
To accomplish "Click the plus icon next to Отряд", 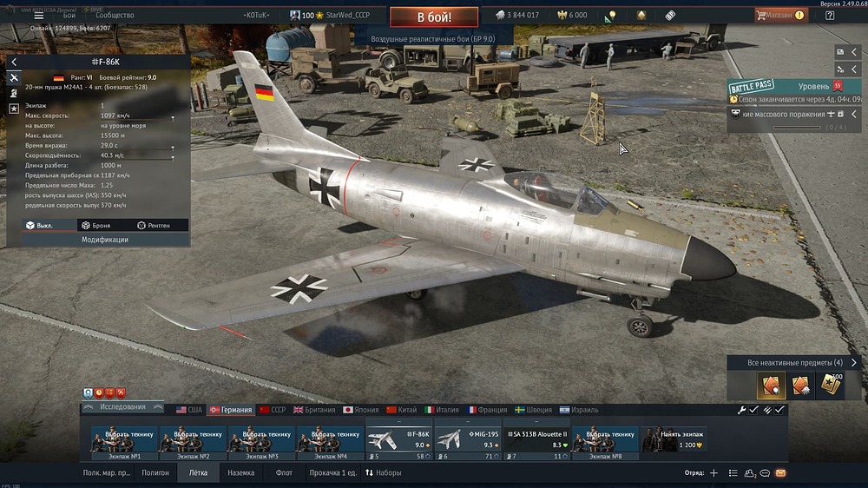I will (x=713, y=473).
